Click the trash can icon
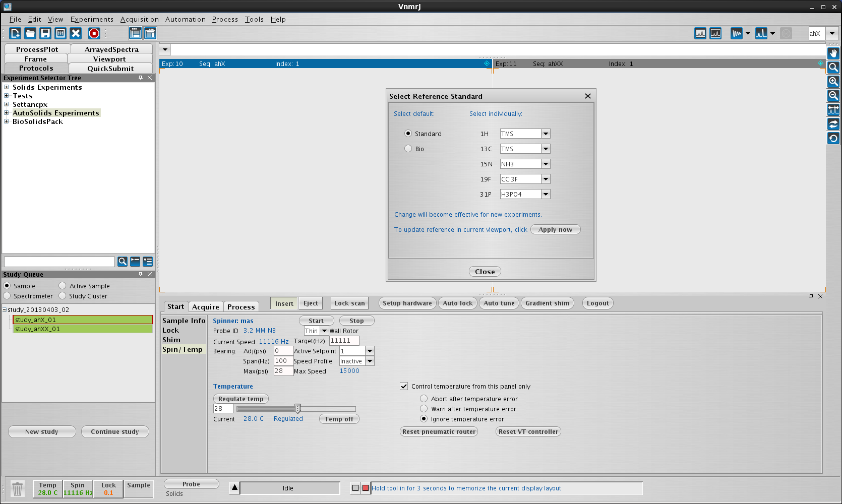This screenshot has height=504, width=842. (18, 489)
